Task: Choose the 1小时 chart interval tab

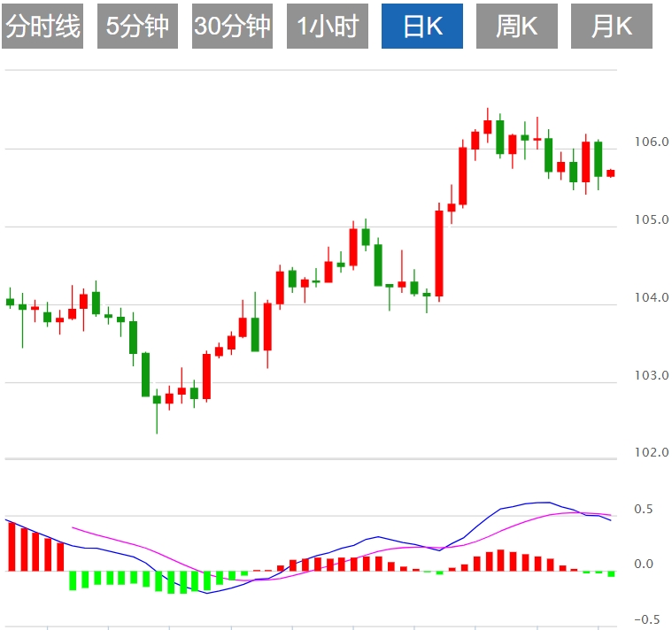Action: (328, 27)
